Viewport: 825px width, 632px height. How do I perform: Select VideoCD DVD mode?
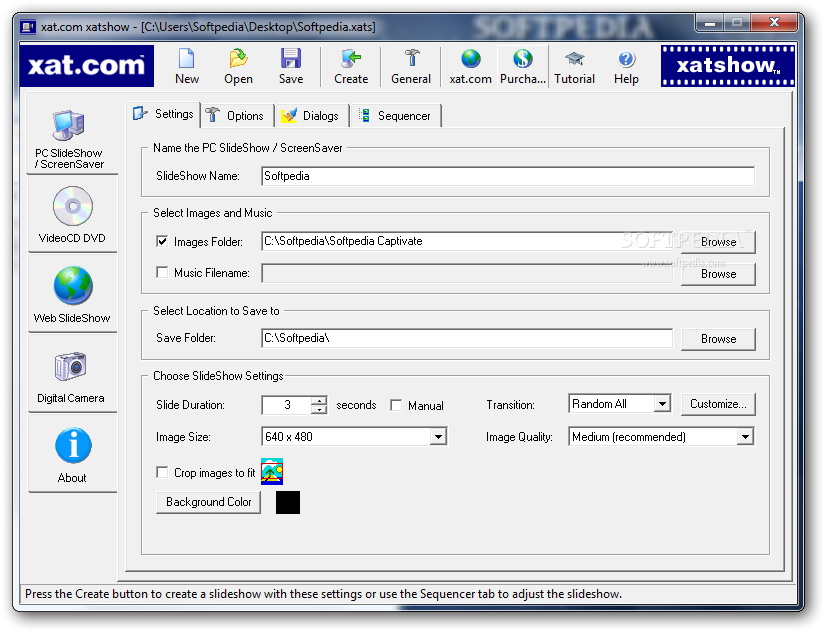pyautogui.click(x=72, y=215)
